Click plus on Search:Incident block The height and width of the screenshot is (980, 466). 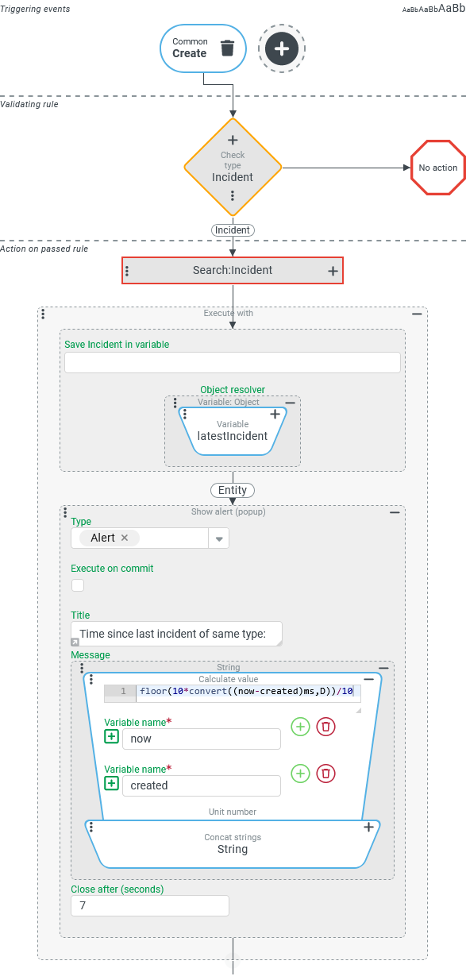pyautogui.click(x=333, y=271)
